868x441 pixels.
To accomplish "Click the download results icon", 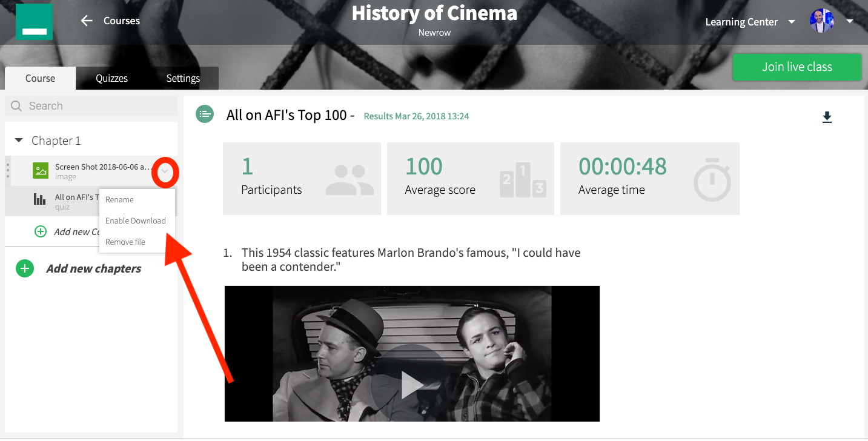I will click(827, 118).
